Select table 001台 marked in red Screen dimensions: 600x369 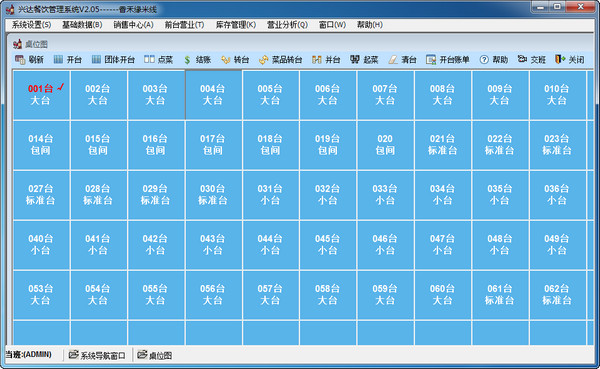tap(41, 95)
